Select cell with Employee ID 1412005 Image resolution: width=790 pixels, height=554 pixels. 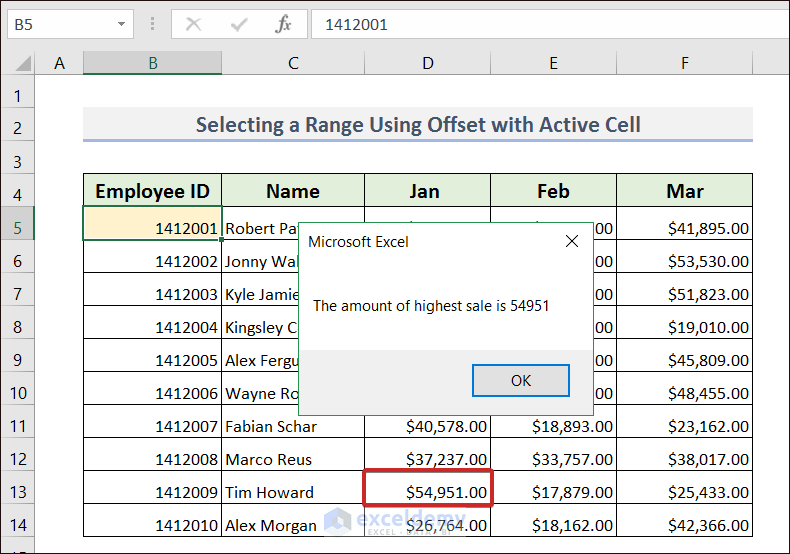[153, 356]
